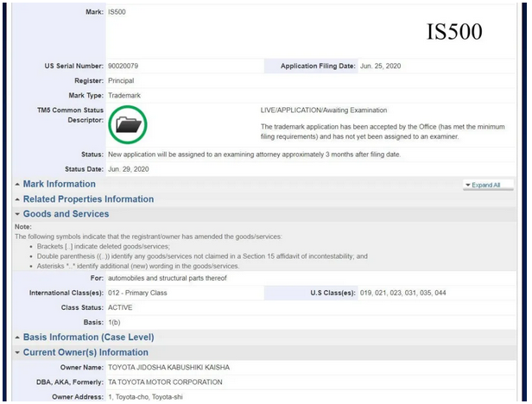532x404 pixels.
Task: Click the Asterisks additional wording note
Action: (x=138, y=266)
